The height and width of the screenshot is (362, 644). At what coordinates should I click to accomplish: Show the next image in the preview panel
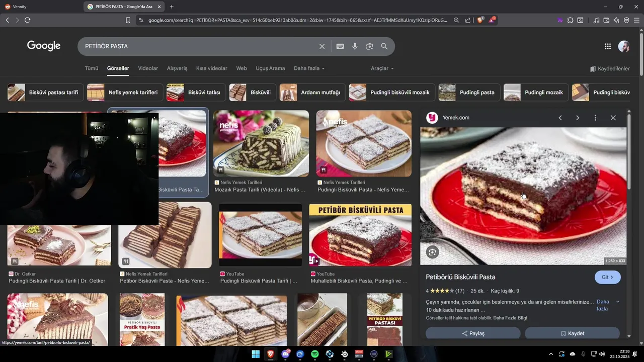pyautogui.click(x=578, y=118)
